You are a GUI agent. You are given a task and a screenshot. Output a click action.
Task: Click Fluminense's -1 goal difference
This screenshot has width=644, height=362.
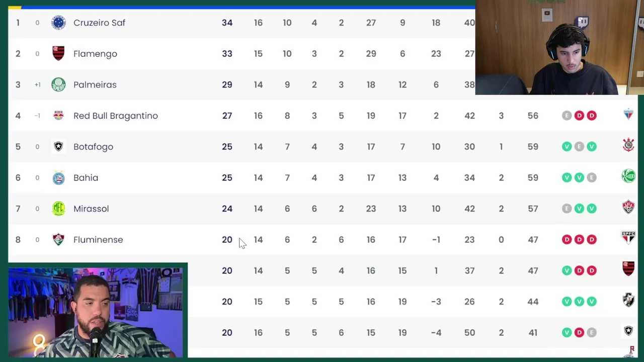pos(436,240)
